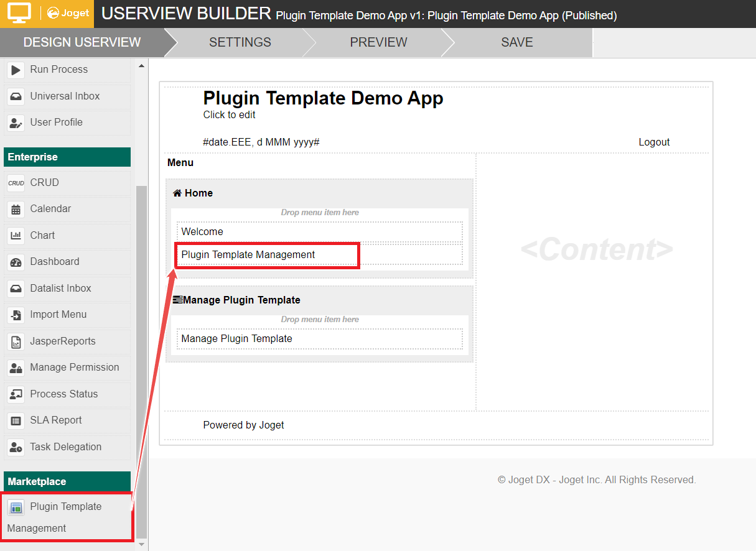Open the Preview step

(x=378, y=42)
